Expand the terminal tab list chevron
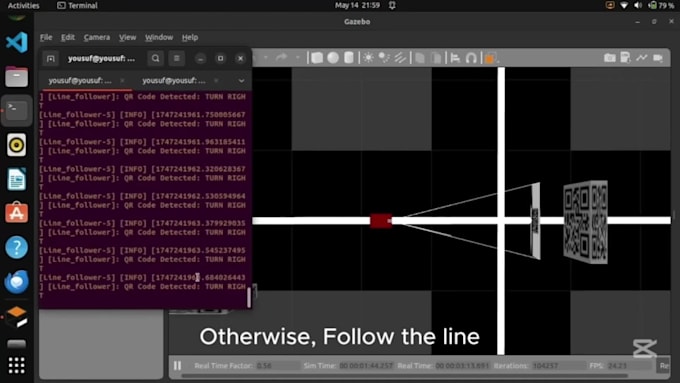Image resolution: width=680 pixels, height=383 pixels. 241,81
